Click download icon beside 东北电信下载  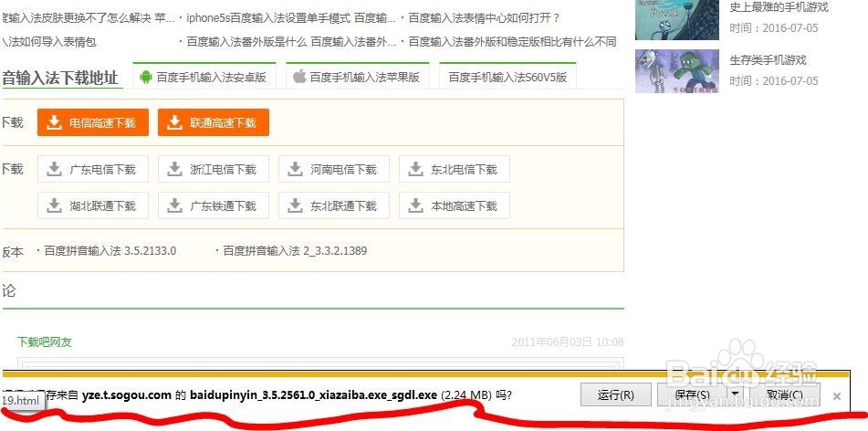tap(415, 169)
